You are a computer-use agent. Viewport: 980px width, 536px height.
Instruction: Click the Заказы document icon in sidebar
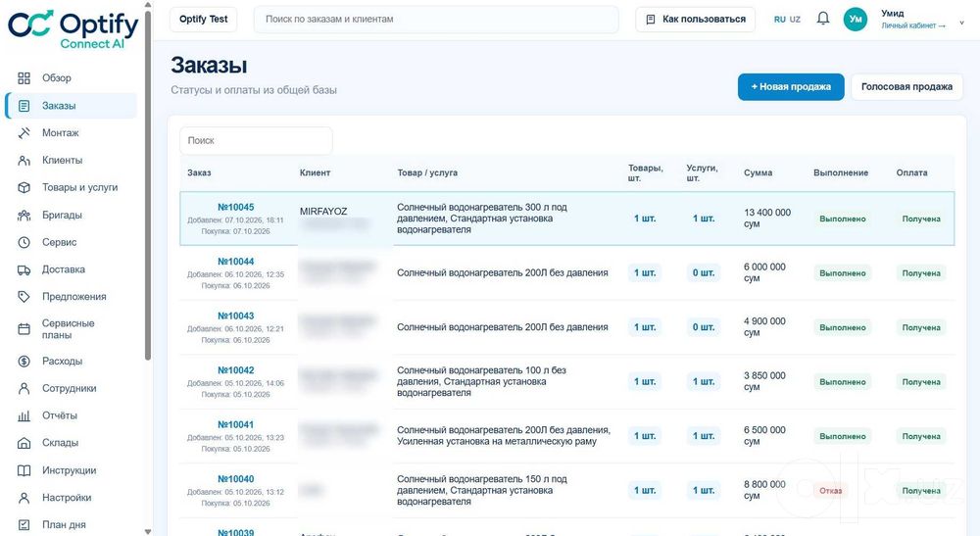24,106
